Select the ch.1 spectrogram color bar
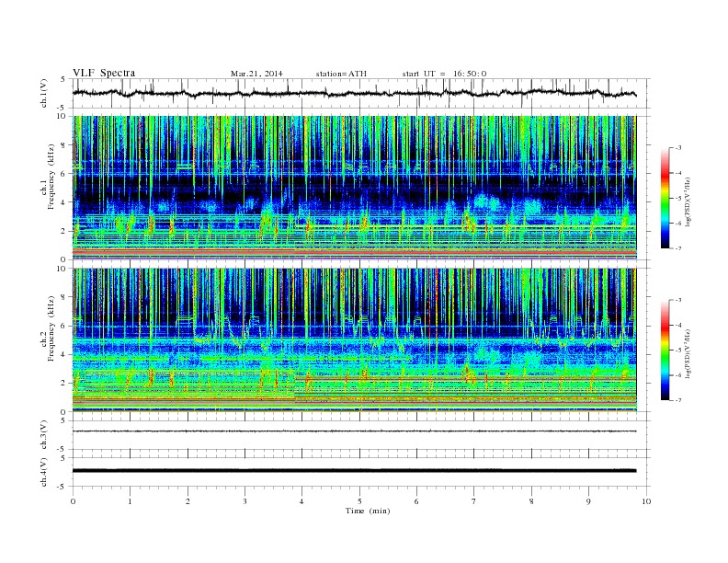This screenshot has height=563, width=728. (665, 198)
